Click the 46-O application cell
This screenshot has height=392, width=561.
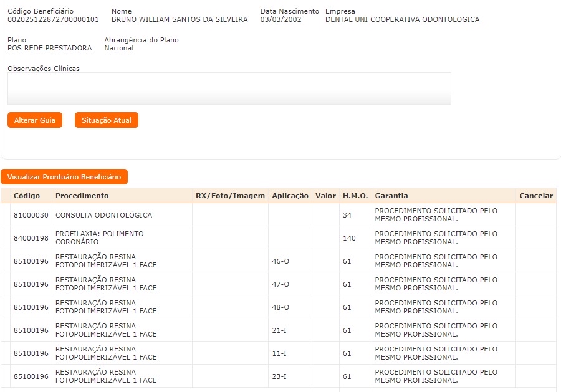[280, 261]
